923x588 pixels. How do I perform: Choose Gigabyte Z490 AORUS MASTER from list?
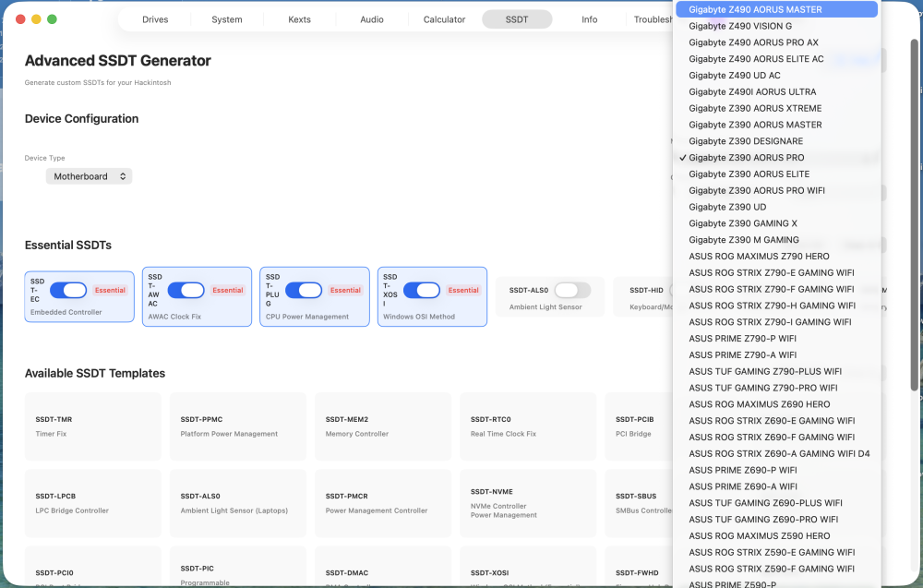[776, 9]
